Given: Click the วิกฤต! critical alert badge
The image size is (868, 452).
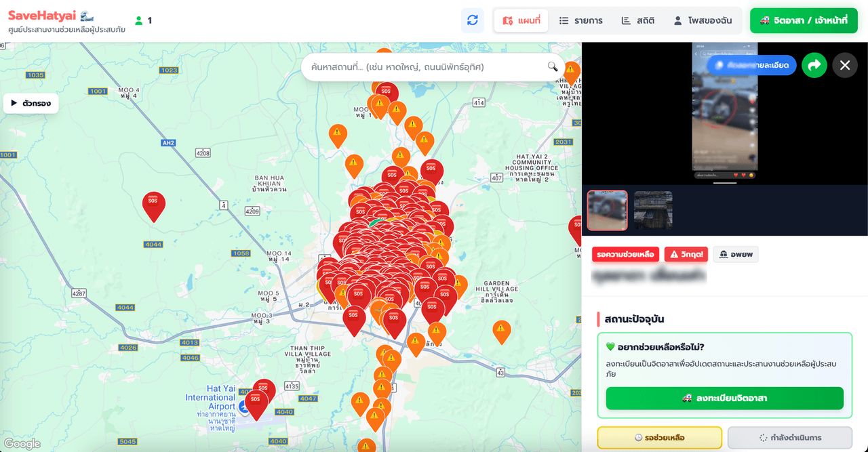Looking at the screenshot, I should (685, 254).
